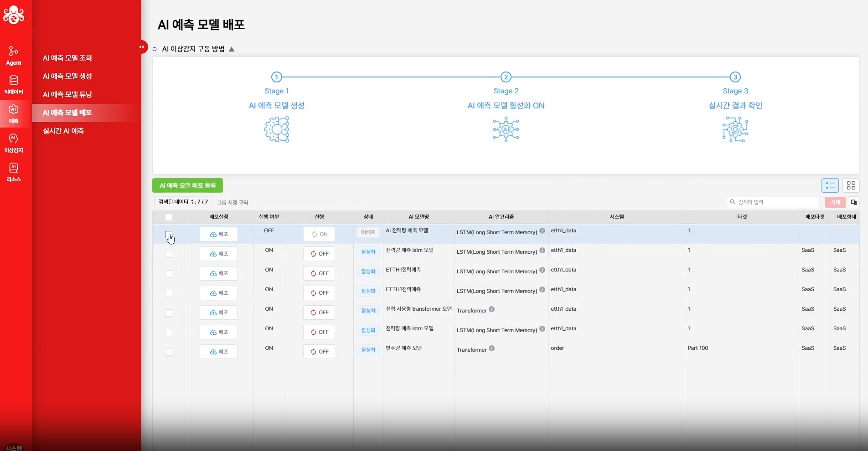The height and width of the screenshot is (451, 868).
Task: Click the Part 100 target cell
Action: pyautogui.click(x=697, y=348)
